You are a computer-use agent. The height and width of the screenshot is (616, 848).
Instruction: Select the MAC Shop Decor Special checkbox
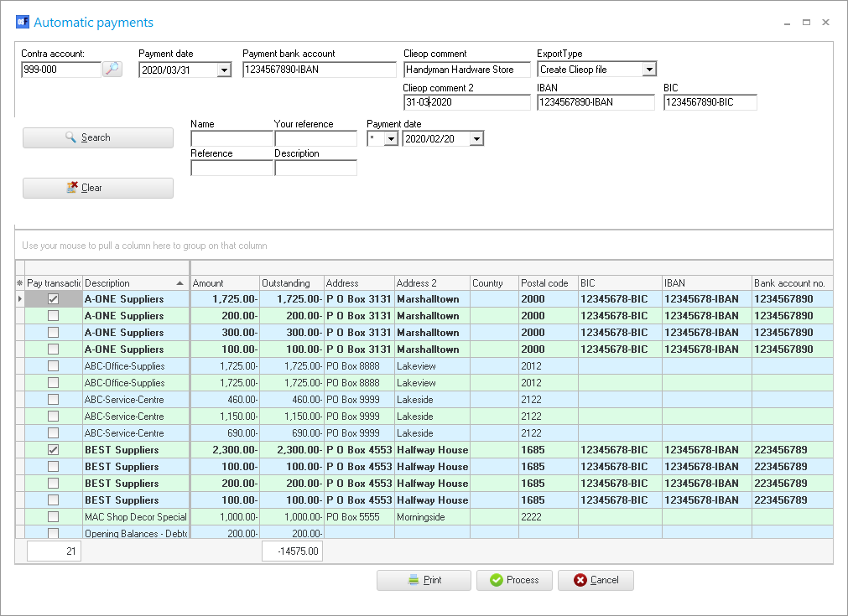53,517
